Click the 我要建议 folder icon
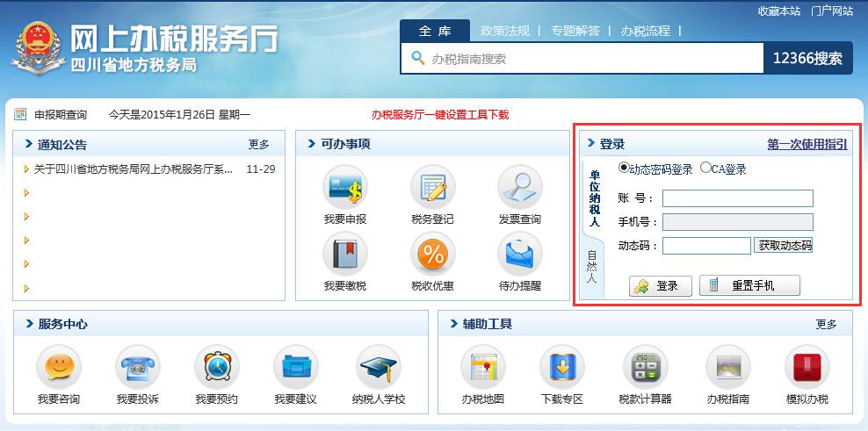This screenshot has height=431, width=868. [x=295, y=368]
